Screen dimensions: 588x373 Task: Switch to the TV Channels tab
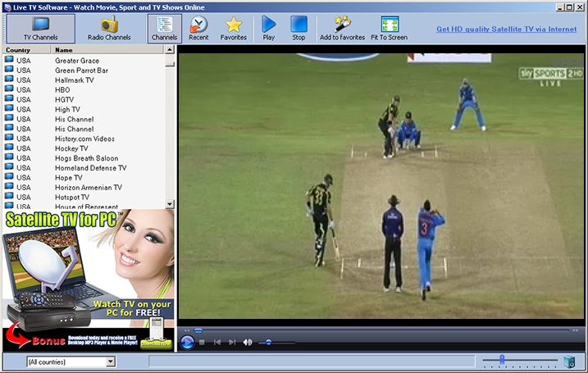[x=40, y=29]
